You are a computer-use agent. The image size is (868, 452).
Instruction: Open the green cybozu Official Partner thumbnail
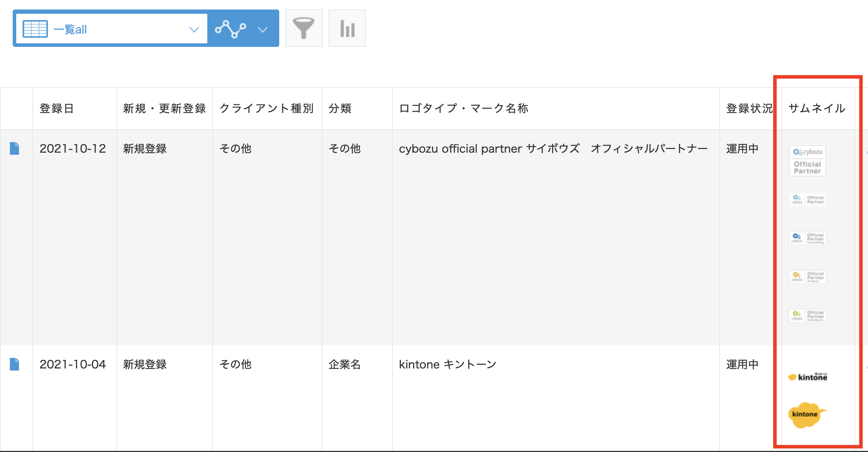(x=807, y=316)
